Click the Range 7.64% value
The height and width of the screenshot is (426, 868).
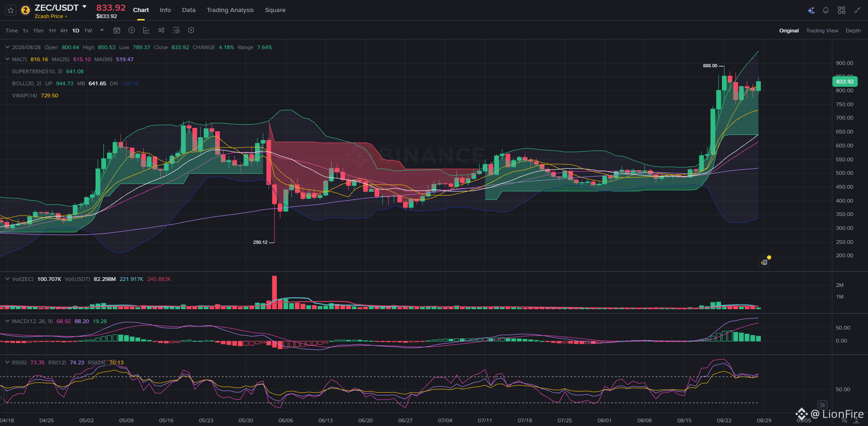(x=255, y=47)
